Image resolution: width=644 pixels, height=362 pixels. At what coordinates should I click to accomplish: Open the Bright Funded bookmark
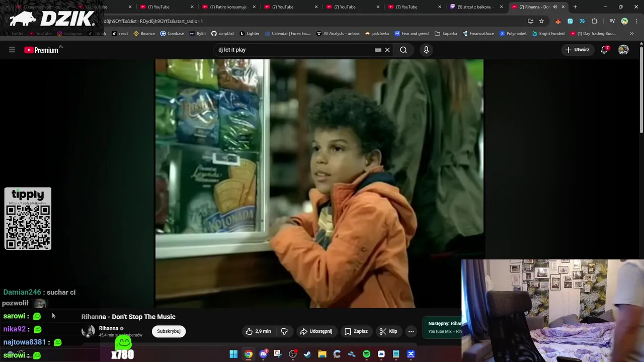tap(548, 34)
